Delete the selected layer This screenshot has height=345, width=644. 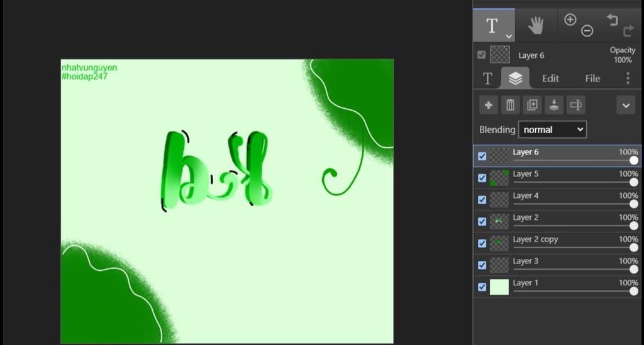(510, 105)
